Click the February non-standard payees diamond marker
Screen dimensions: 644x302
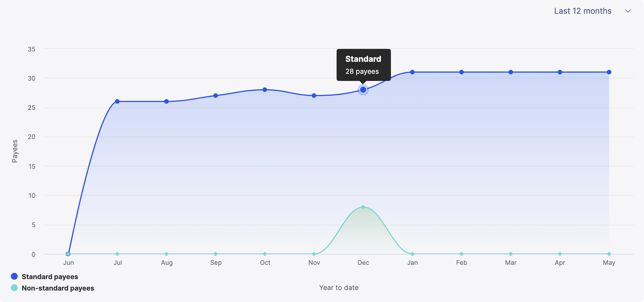coord(462,254)
